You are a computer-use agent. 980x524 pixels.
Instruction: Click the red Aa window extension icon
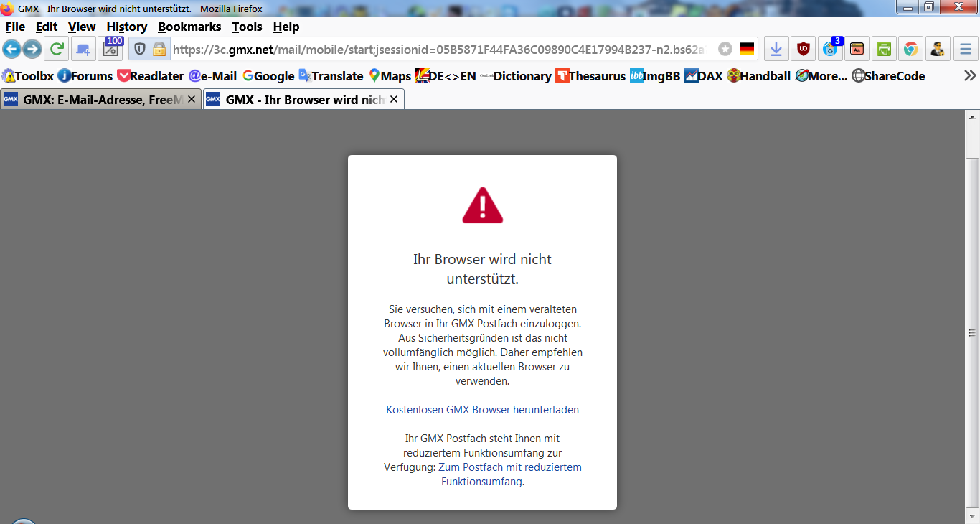[857, 49]
